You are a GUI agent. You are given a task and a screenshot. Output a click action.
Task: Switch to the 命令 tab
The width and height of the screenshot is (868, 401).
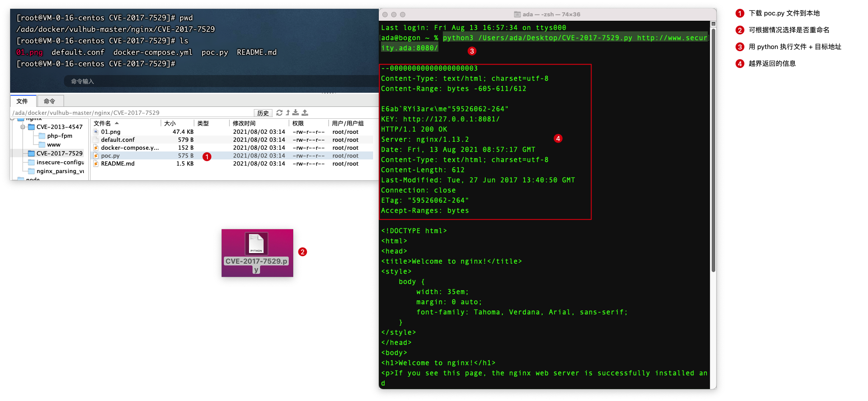(49, 101)
